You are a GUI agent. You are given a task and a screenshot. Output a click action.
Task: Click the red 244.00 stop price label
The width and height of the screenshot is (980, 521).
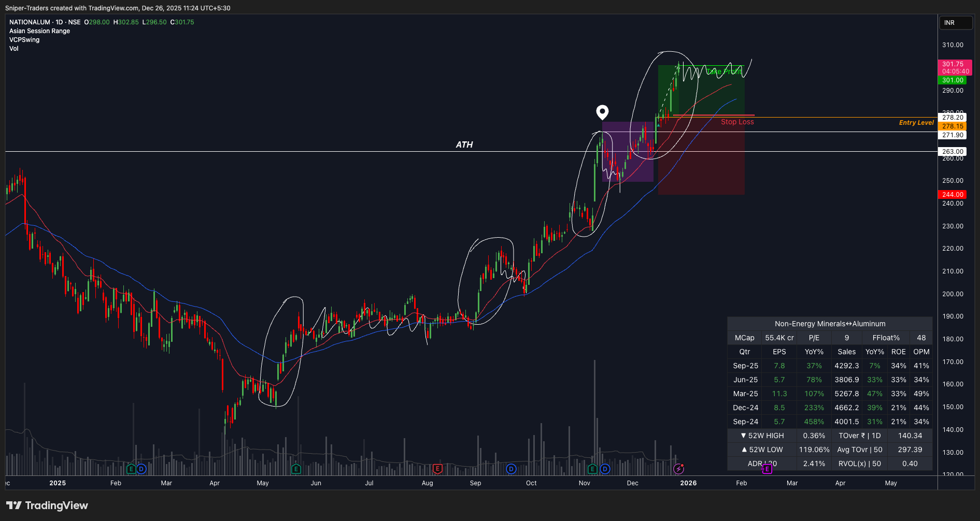[x=953, y=195]
